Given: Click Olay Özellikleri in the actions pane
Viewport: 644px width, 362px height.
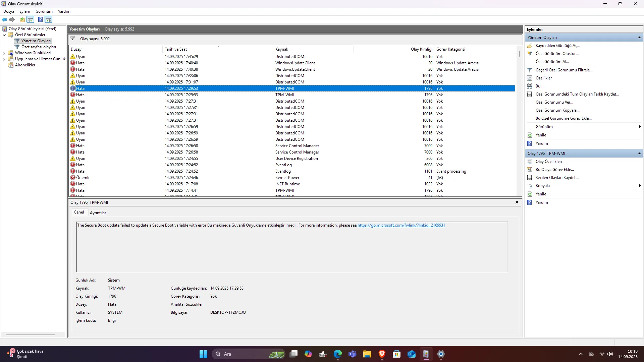Looking at the screenshot, I should [x=548, y=162].
